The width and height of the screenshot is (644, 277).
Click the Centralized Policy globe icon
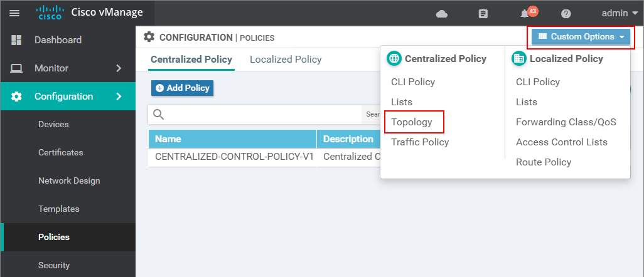[394, 59]
